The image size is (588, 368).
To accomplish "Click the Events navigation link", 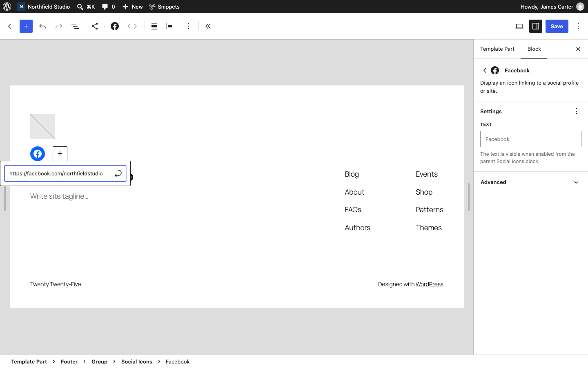I will [427, 174].
